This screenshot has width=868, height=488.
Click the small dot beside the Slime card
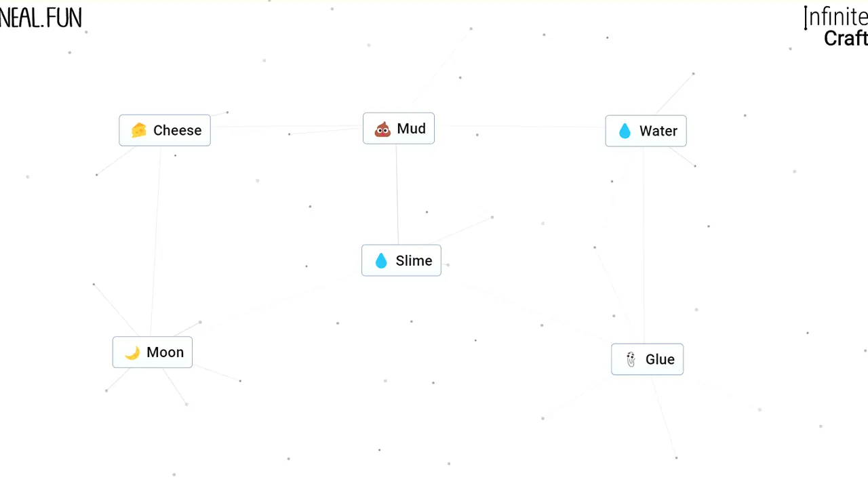coord(448,264)
